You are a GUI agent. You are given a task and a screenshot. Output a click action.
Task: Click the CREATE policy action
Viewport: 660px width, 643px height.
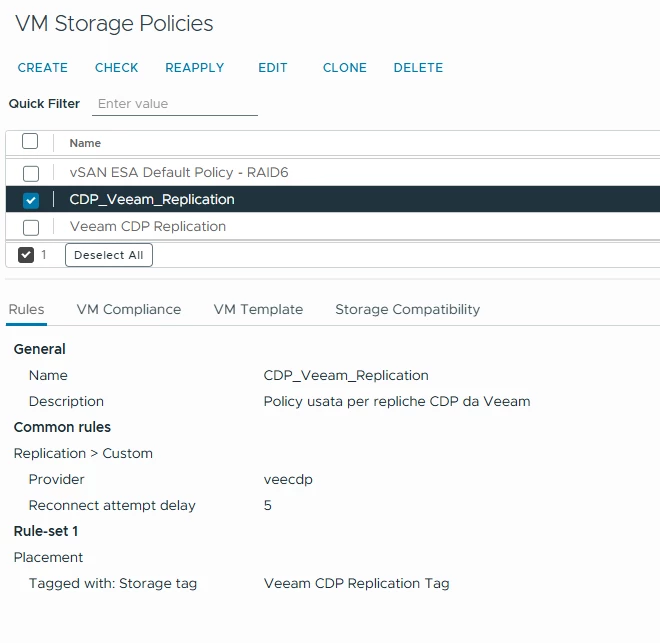(x=43, y=68)
